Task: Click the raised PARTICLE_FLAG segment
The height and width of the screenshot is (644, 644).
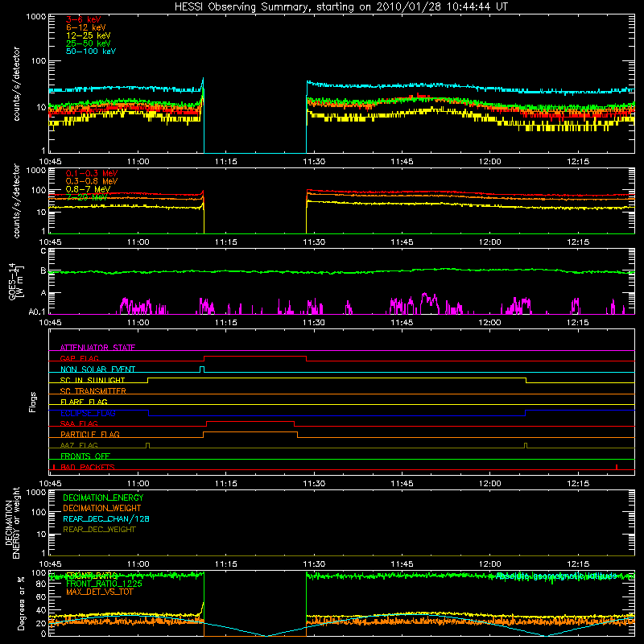Action: tap(250, 432)
